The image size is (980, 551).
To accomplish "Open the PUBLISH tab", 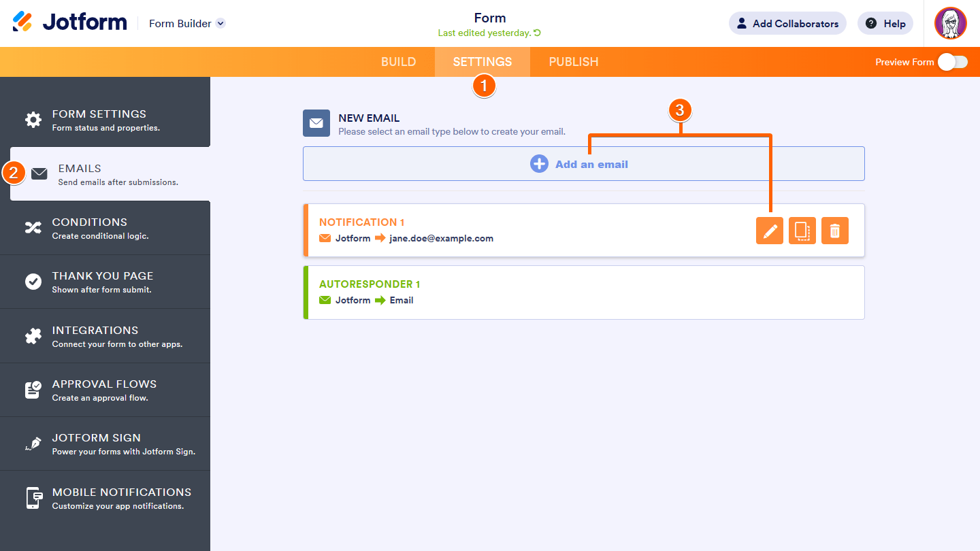I will [573, 61].
